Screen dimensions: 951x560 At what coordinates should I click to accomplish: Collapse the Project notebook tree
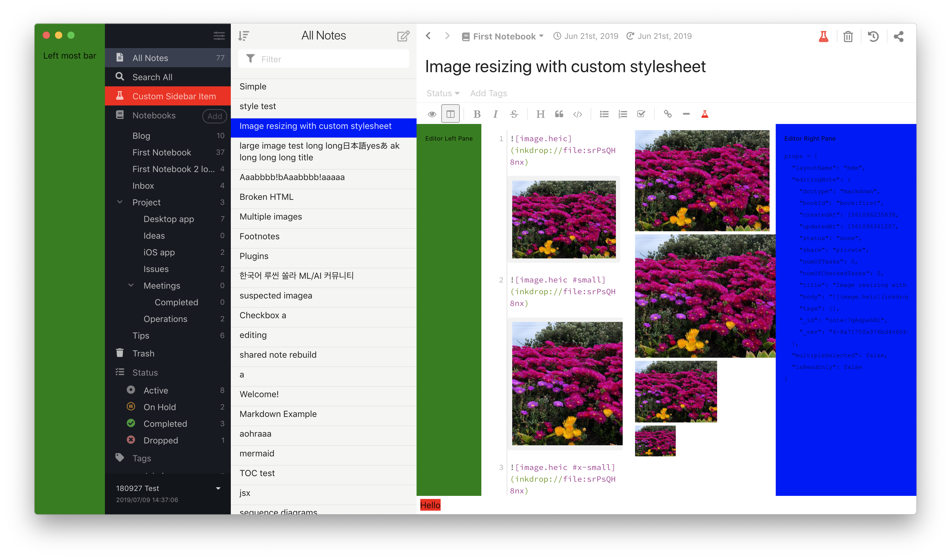click(120, 202)
